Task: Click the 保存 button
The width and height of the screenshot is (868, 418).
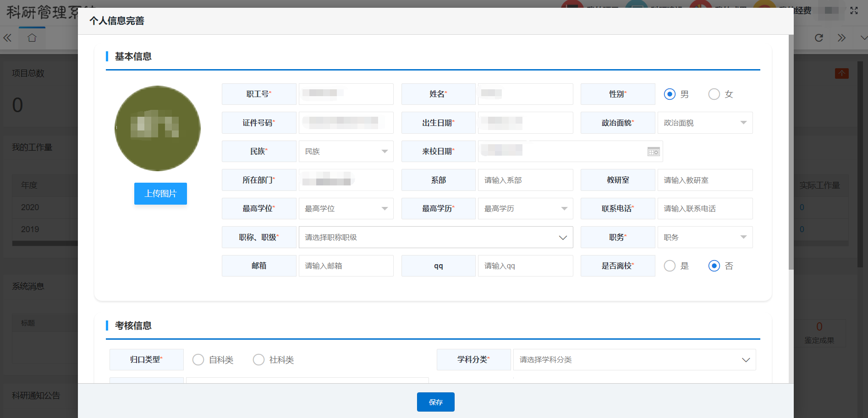Action: click(x=435, y=402)
